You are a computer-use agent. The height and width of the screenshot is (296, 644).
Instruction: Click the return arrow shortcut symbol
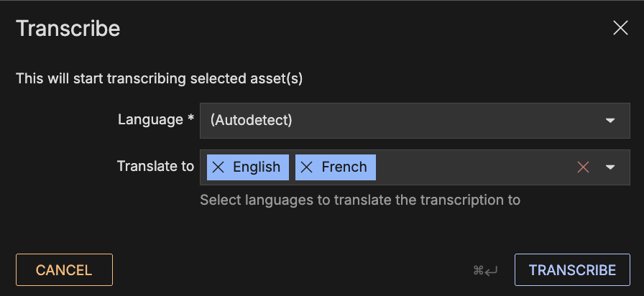492,271
